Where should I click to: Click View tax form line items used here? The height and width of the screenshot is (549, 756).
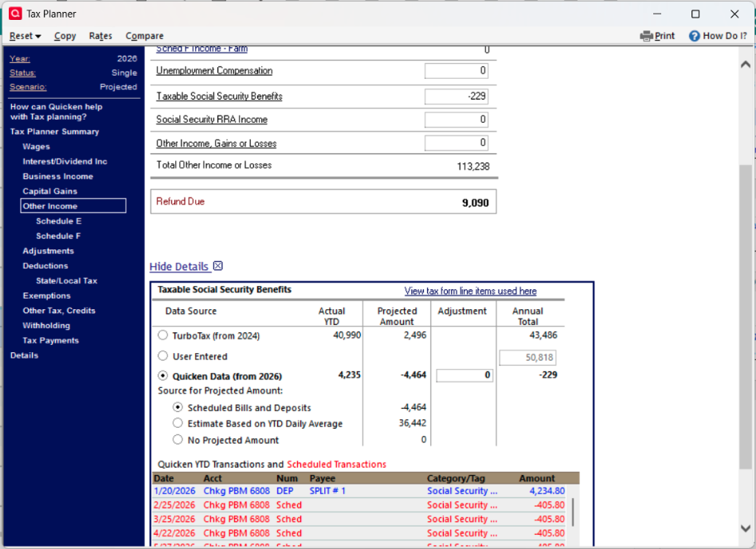click(471, 291)
